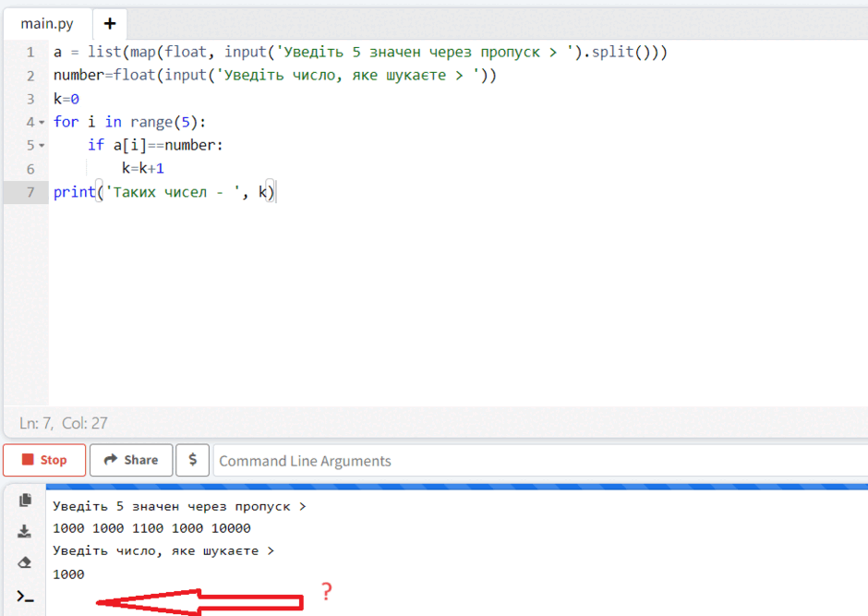Place cursor on the k=0 line
The width and height of the screenshot is (868, 616).
coord(66,99)
